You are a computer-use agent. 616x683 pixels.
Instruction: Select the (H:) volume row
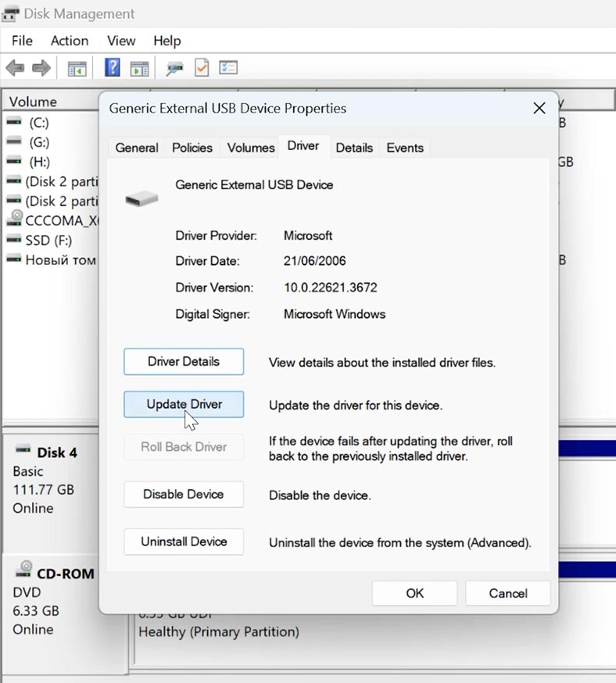pos(51,162)
